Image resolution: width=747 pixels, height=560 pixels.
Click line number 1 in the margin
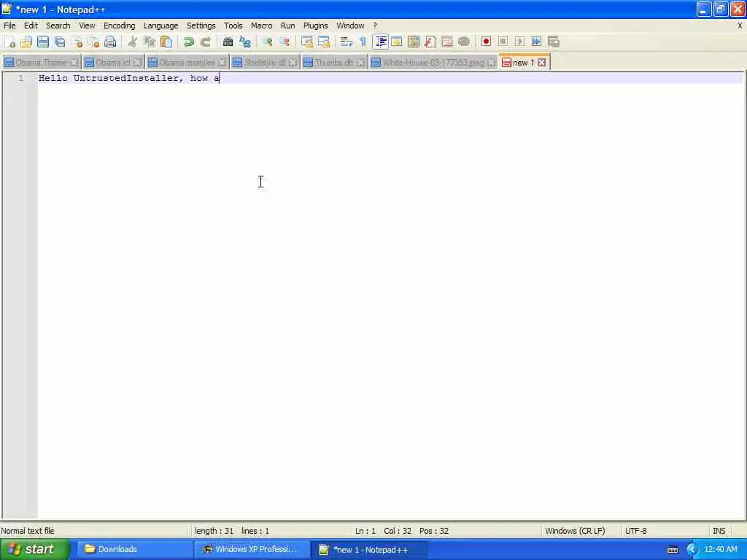click(21, 78)
